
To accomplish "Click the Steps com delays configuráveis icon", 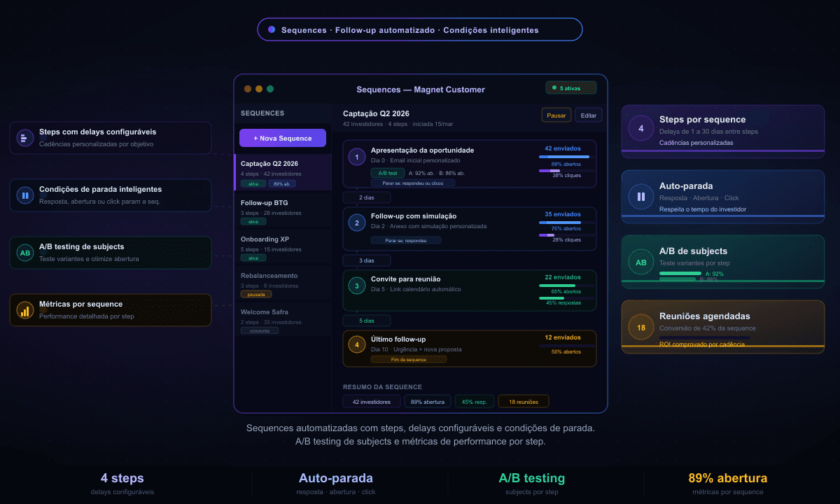I will tap(25, 138).
